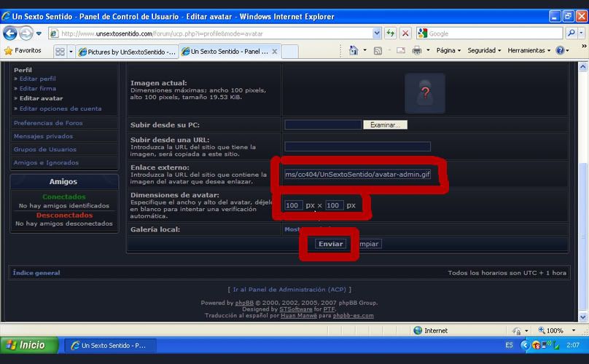Click the avatar height field showing 100
This screenshot has height=364, width=589.
[x=335, y=205]
